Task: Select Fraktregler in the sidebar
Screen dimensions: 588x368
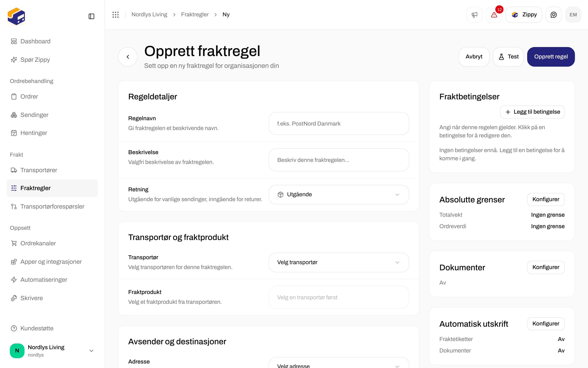Action: click(52, 188)
